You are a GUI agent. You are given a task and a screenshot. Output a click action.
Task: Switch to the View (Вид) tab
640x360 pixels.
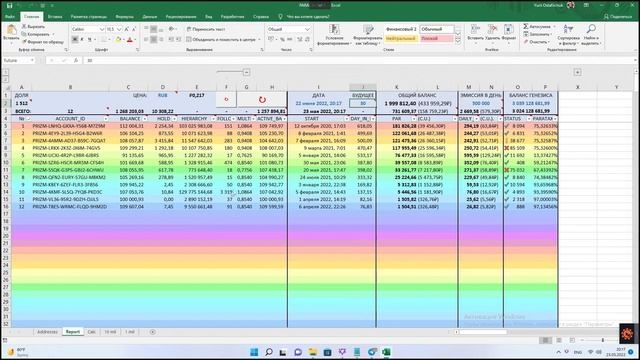pyautogui.click(x=209, y=17)
